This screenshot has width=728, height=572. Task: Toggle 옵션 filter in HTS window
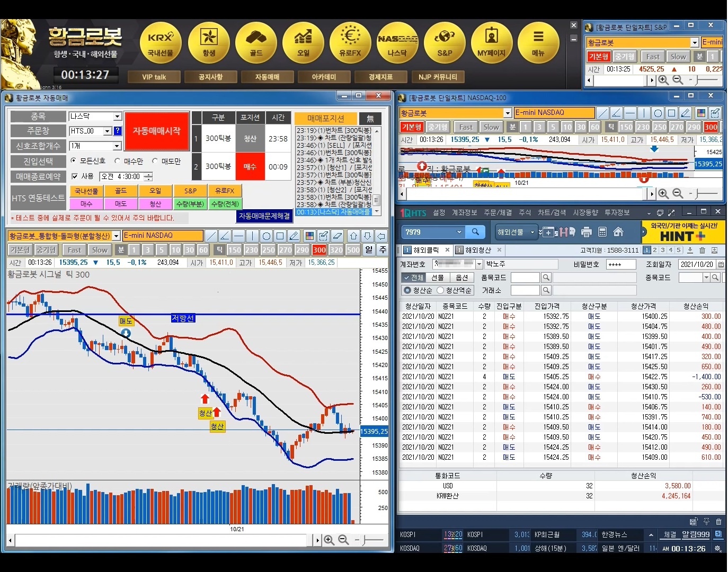point(462,278)
